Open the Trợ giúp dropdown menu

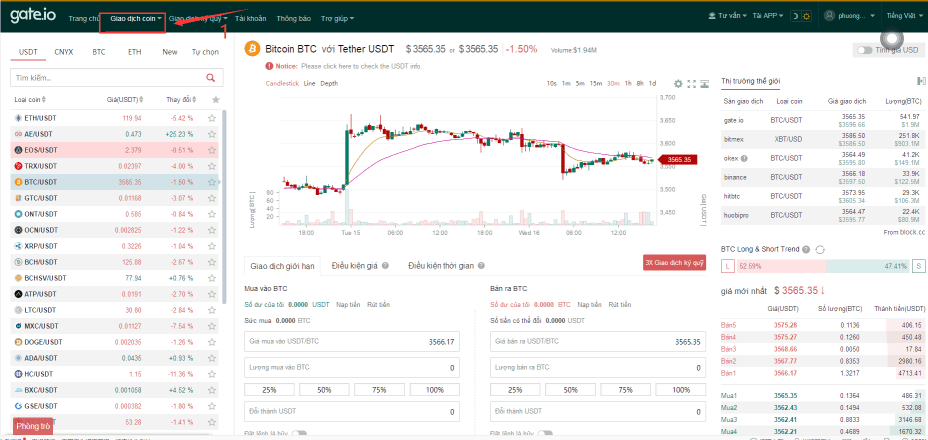tap(337, 19)
